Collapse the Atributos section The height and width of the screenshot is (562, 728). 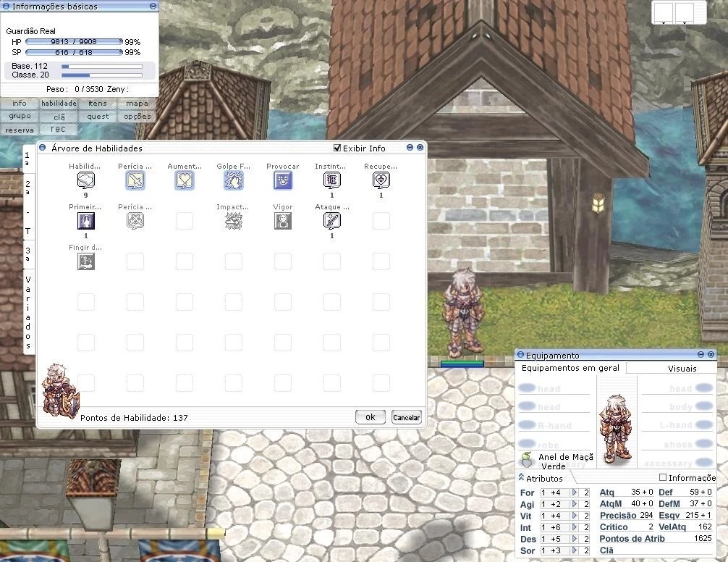[521, 477]
